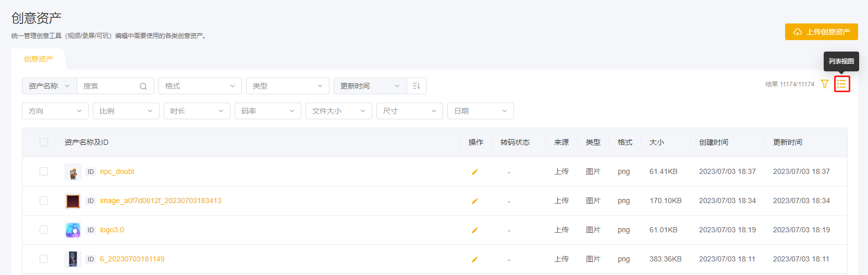Viewport: 868px width, 275px height.
Task: Open 资产名称 search-field dropdown
Action: [50, 86]
